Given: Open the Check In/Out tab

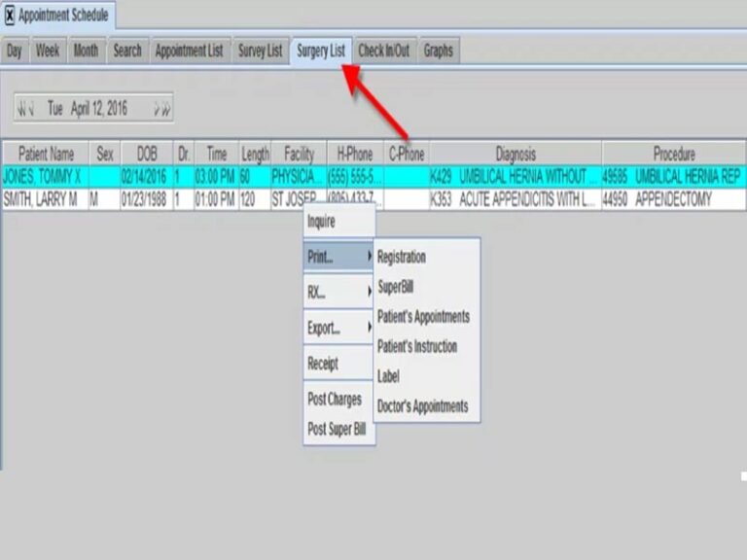Looking at the screenshot, I should (x=384, y=51).
